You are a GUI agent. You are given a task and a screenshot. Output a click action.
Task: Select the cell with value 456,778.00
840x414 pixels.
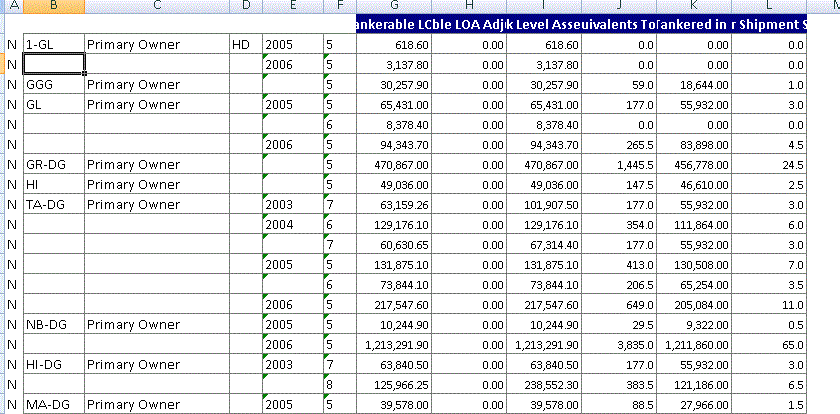point(694,164)
